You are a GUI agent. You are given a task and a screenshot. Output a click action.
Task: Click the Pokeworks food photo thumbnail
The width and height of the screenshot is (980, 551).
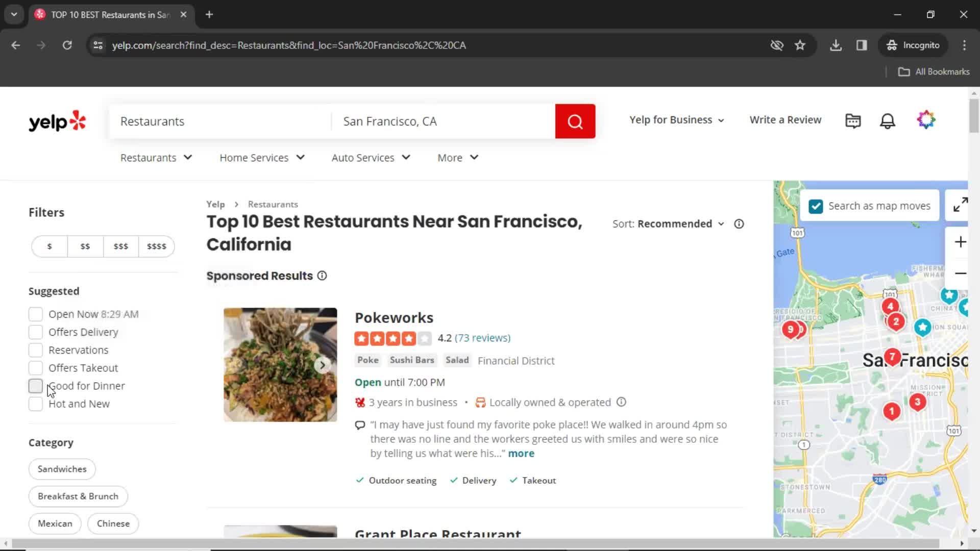pyautogui.click(x=280, y=365)
